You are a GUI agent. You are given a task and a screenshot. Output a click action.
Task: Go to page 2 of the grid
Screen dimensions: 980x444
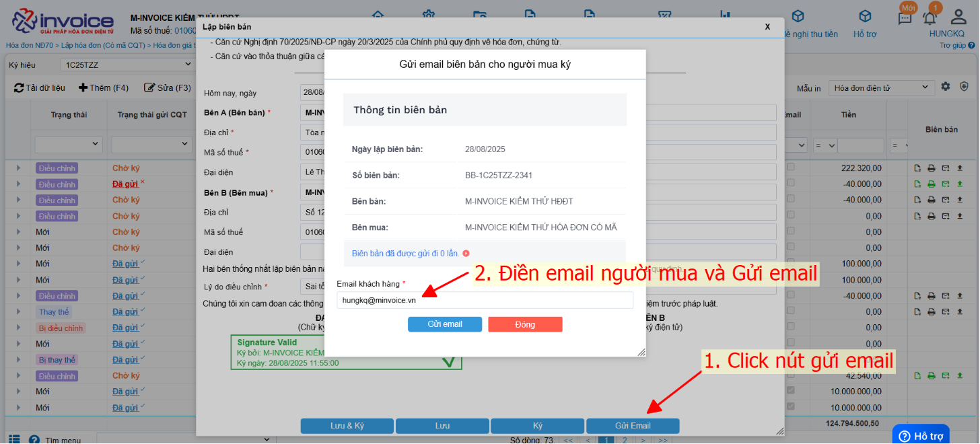pos(624,440)
